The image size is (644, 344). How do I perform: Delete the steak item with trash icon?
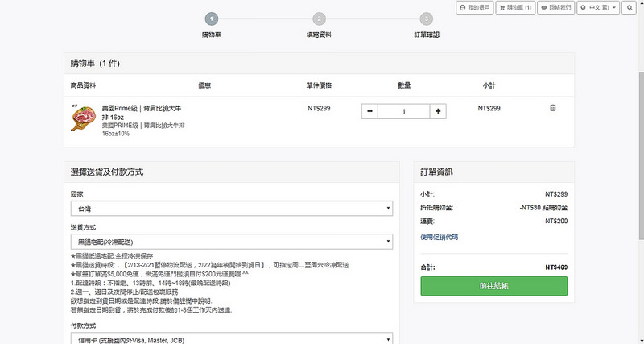tap(552, 108)
